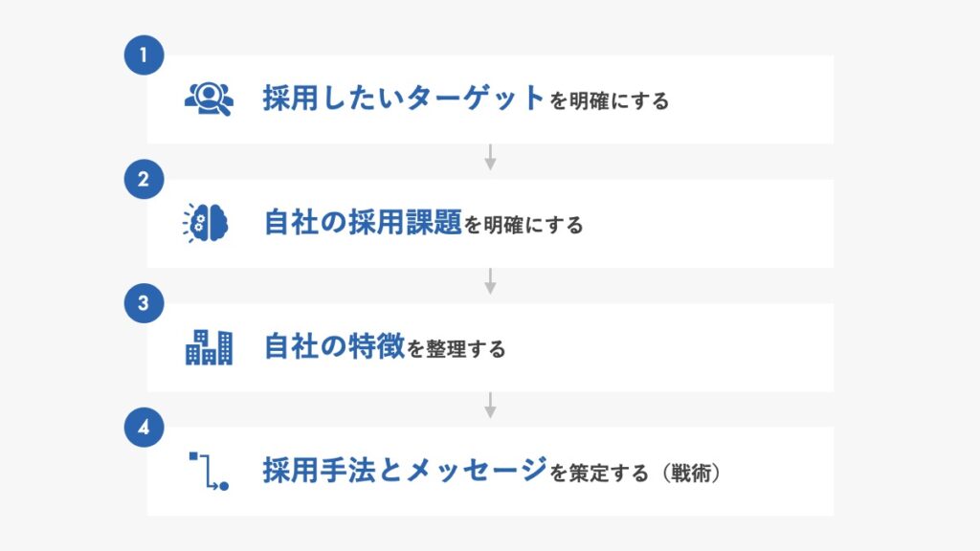Screen dimensions: 980x551
Task: Click the office buildings icon
Action: click(209, 347)
